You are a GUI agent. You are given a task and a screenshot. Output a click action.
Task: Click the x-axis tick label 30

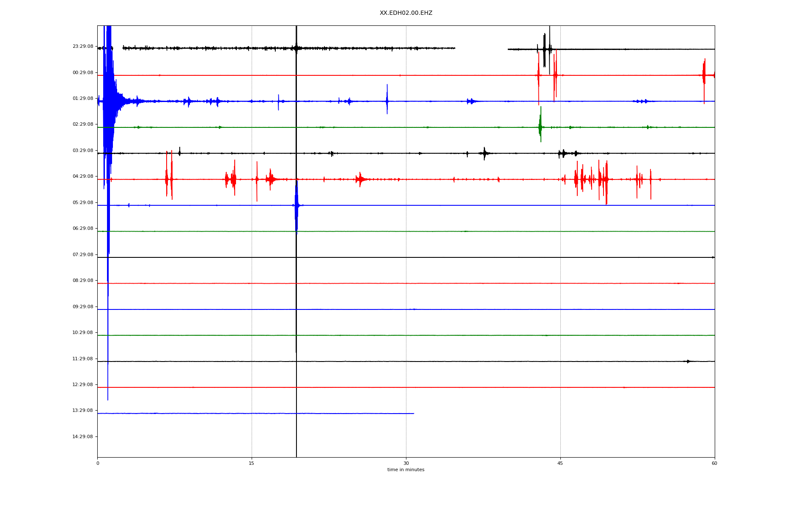pos(406,464)
